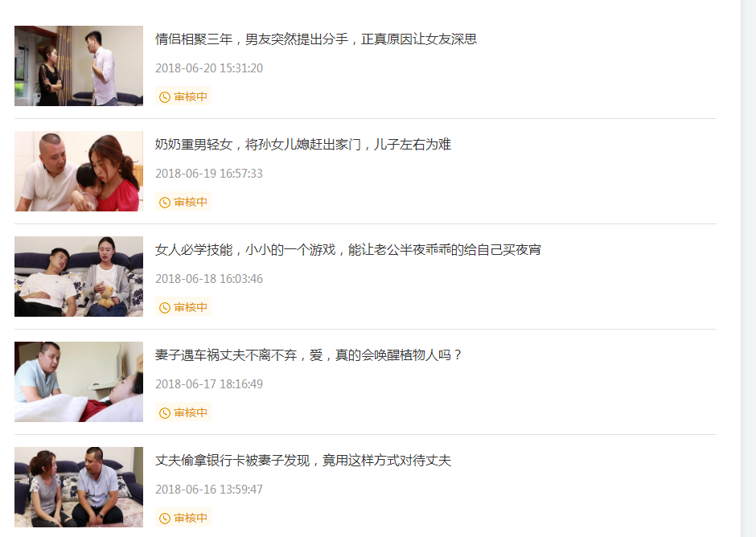Open thumbnail of man, woman and child hugging
This screenshot has height=537, width=756.
point(79,171)
